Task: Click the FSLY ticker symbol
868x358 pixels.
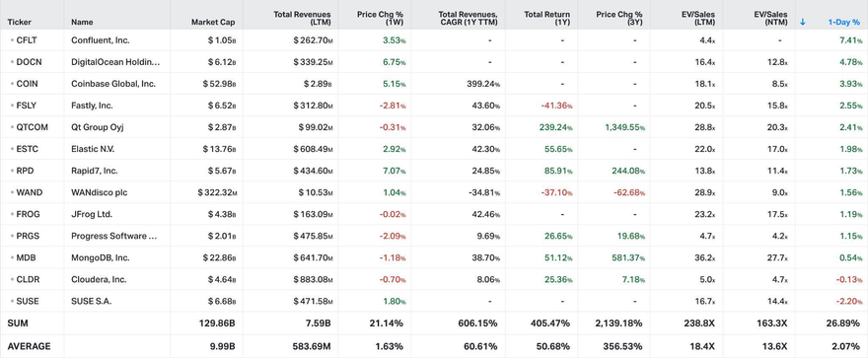Action: coord(27,106)
